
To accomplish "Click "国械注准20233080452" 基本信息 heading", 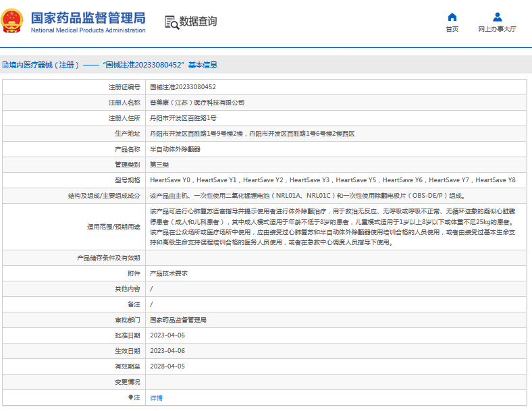I will (160, 65).
